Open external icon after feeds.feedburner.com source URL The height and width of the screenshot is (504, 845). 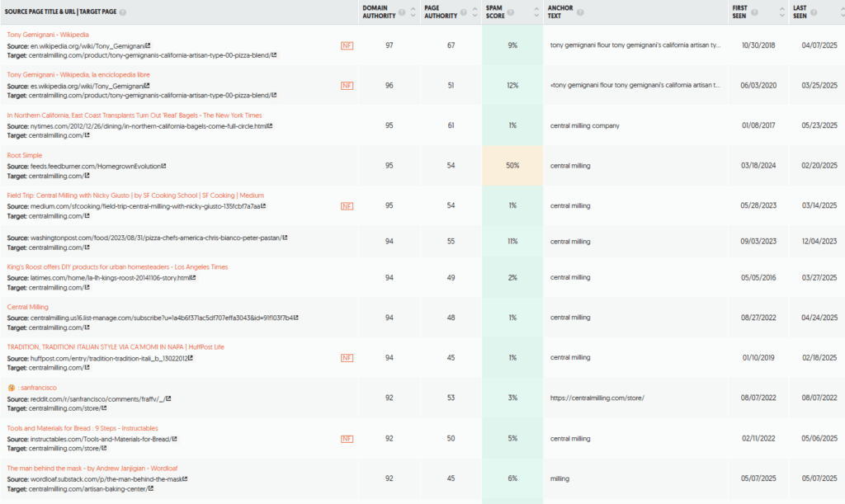(x=164, y=166)
